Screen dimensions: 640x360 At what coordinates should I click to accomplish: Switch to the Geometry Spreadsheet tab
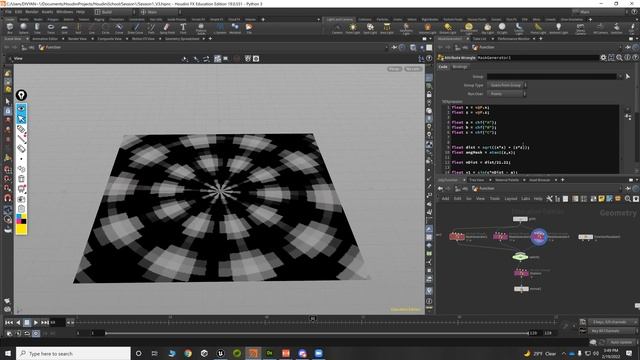182,39
